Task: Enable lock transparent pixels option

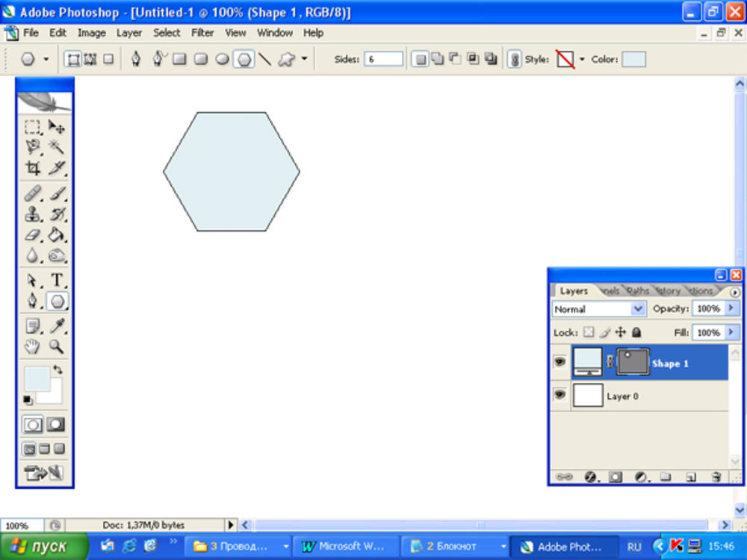Action: [x=589, y=332]
